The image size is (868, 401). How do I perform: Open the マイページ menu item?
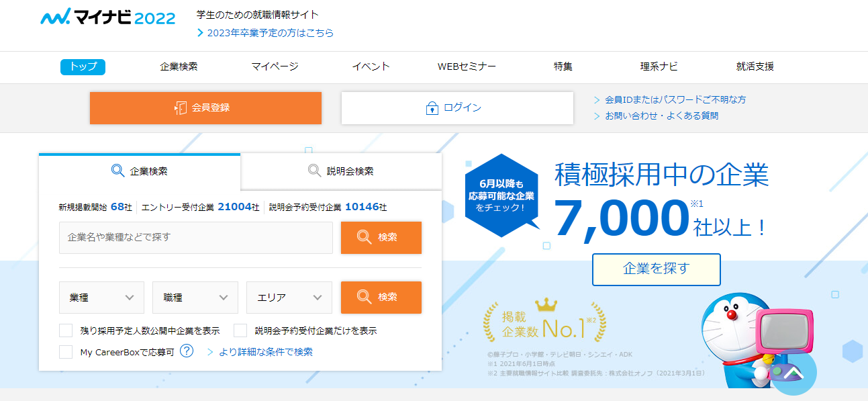275,66
